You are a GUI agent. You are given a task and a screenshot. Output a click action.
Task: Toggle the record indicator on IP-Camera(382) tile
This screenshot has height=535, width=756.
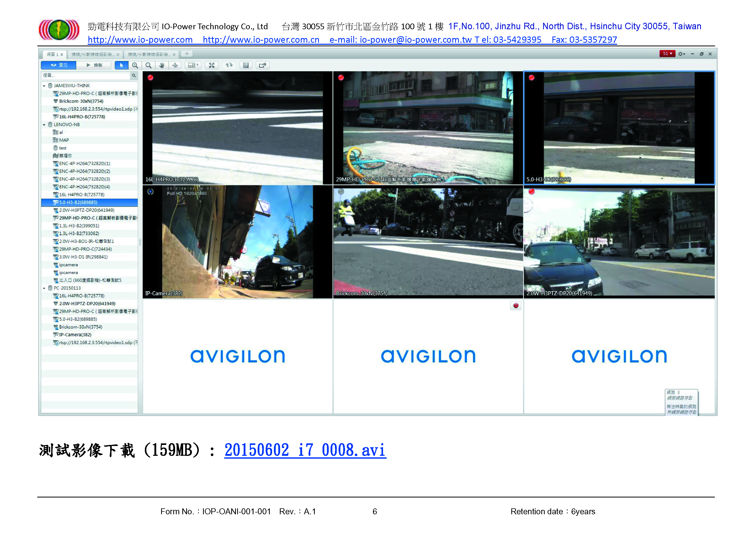point(151,192)
